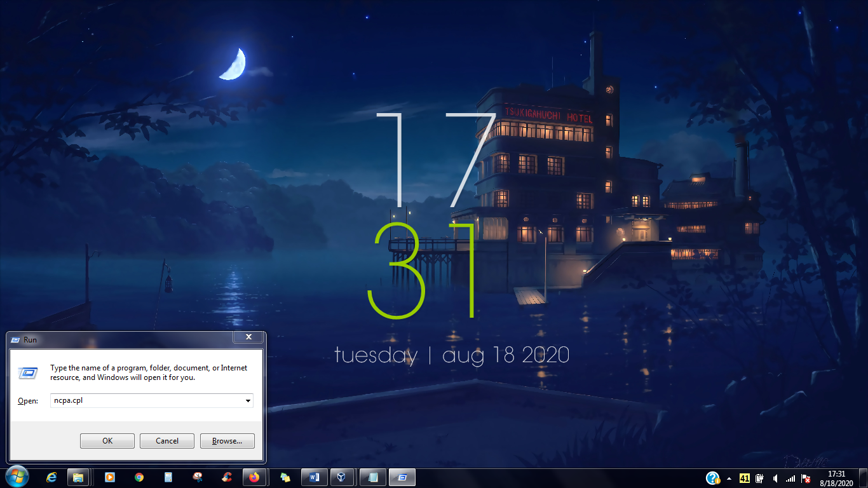Show hidden system tray icons arrow

coord(729,478)
